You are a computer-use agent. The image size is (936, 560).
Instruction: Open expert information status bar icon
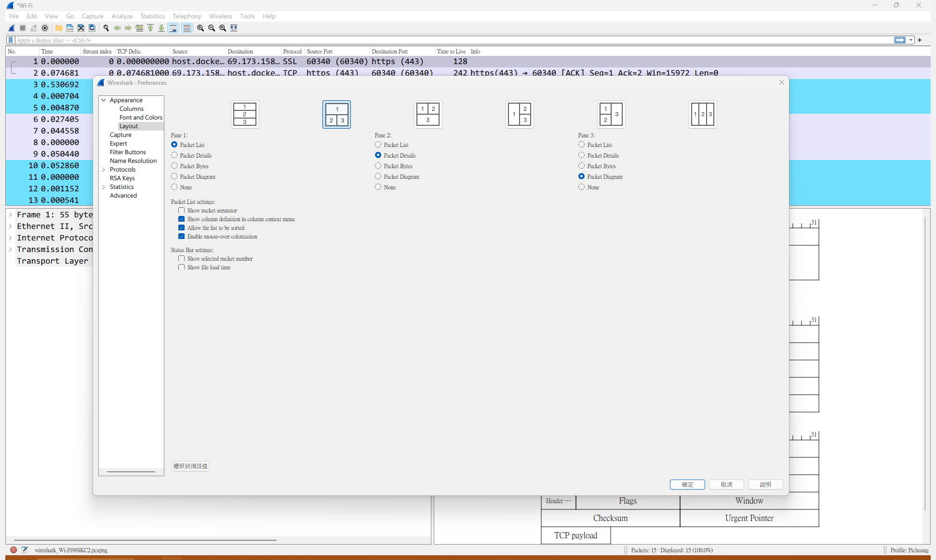tap(13, 550)
